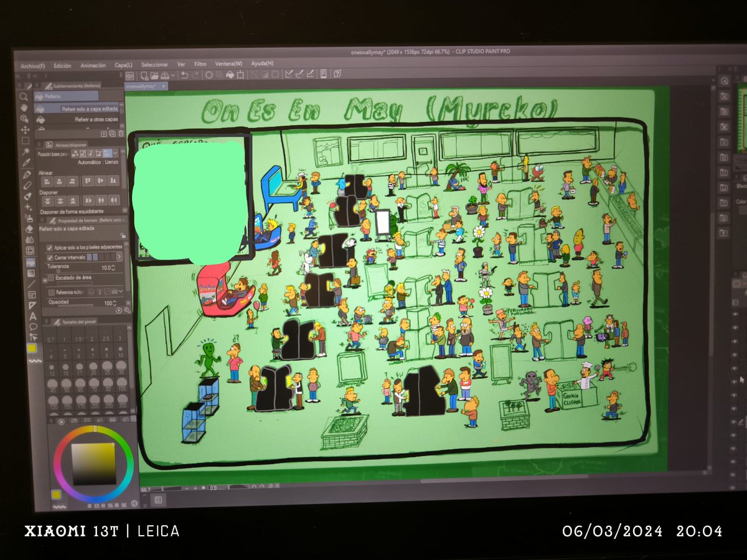Click the help question mark icon
Screen dimensions: 747x560
click(337, 75)
